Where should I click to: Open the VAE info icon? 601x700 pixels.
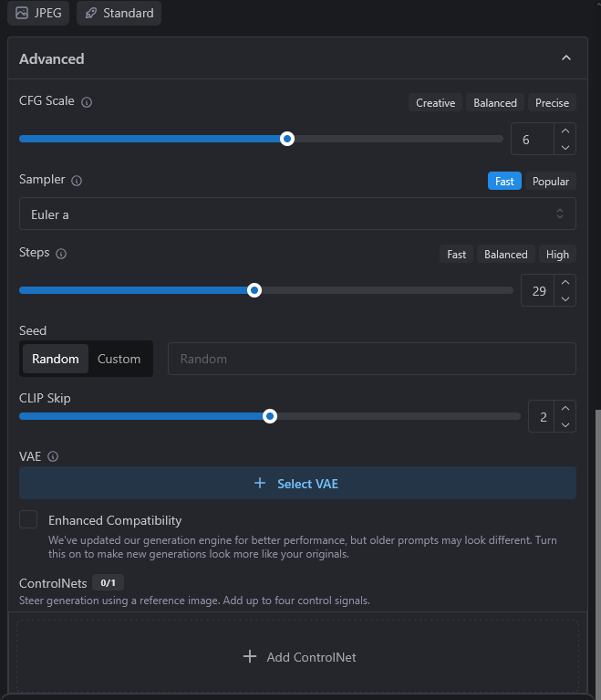click(x=53, y=456)
